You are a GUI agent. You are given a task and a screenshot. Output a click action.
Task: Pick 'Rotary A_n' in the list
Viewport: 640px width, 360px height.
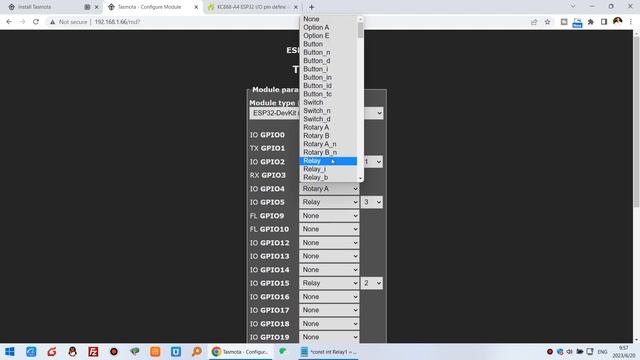pos(328,144)
